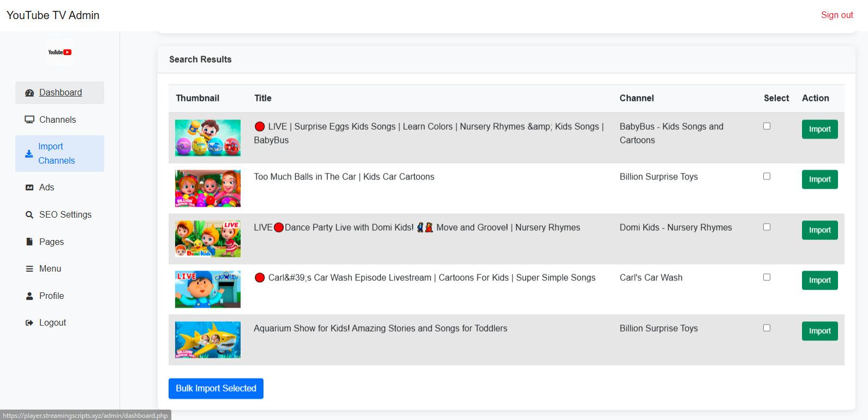Viewport: 868px width, 420px height.
Task: Click the Import Channels download icon
Action: 29,154
